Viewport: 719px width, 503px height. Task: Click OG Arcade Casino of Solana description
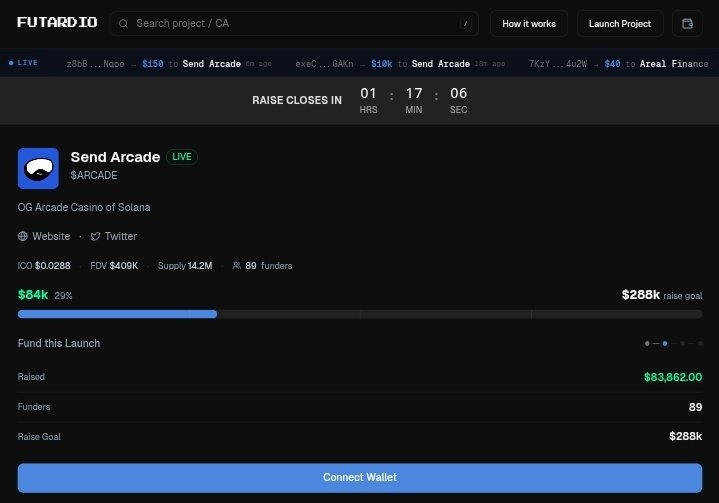click(x=84, y=207)
